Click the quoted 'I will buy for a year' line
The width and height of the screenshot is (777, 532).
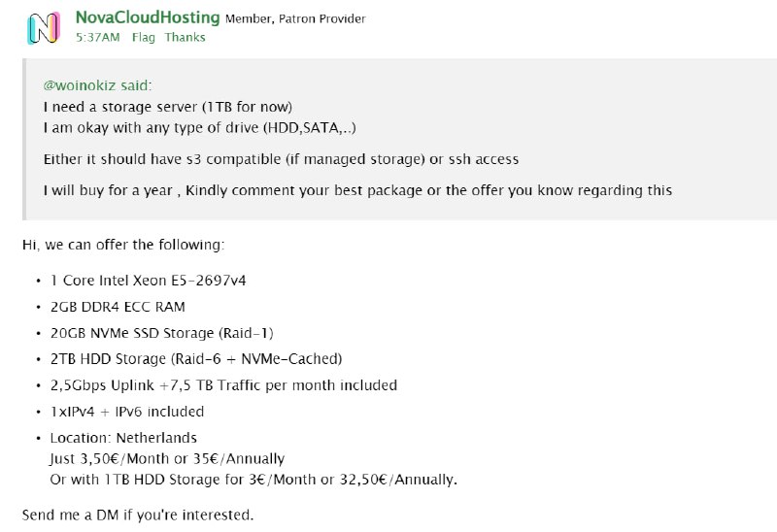(x=357, y=190)
